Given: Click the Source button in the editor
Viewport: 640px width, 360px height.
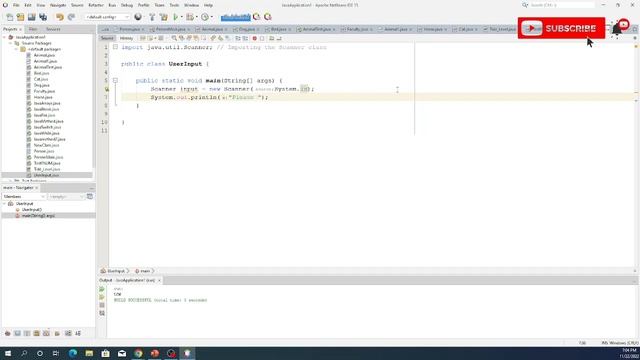Looking at the screenshot, I should [x=107, y=38].
